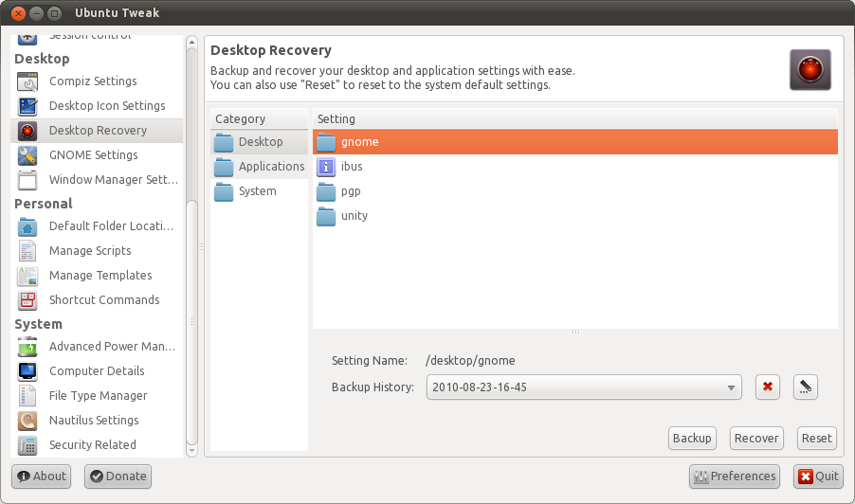Image resolution: width=855 pixels, height=504 pixels.
Task: Click the Default Folder Locations home icon
Action: pyautogui.click(x=27, y=226)
